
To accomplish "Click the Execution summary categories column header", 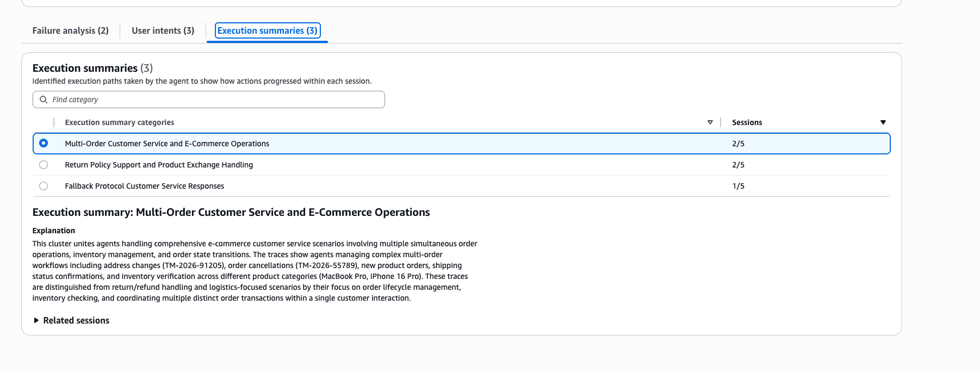I will click(x=120, y=122).
